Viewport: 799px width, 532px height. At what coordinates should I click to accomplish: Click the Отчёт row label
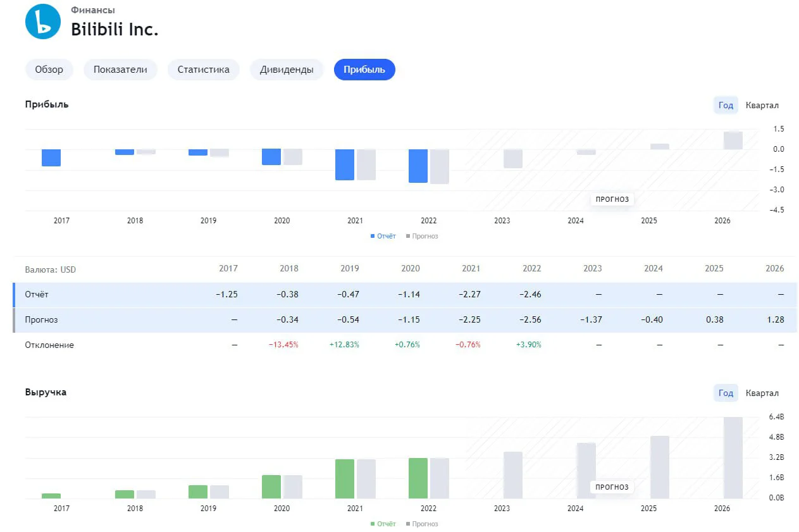point(37,294)
